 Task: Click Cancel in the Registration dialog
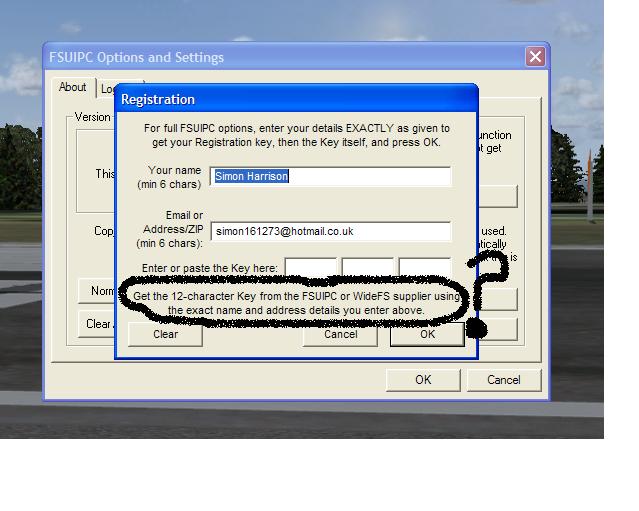click(x=340, y=335)
